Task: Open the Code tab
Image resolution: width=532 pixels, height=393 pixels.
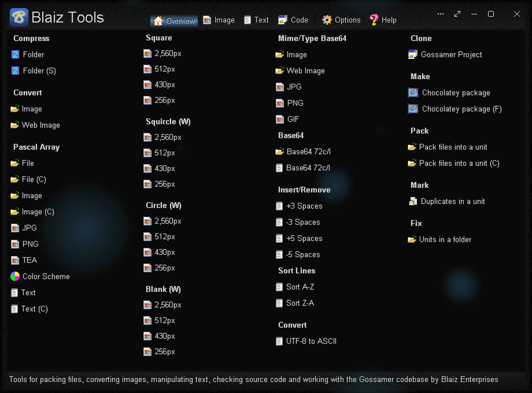Action: (293, 20)
